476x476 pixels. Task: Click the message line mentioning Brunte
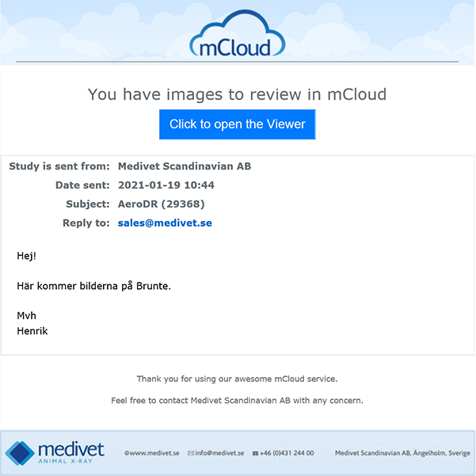click(x=93, y=286)
